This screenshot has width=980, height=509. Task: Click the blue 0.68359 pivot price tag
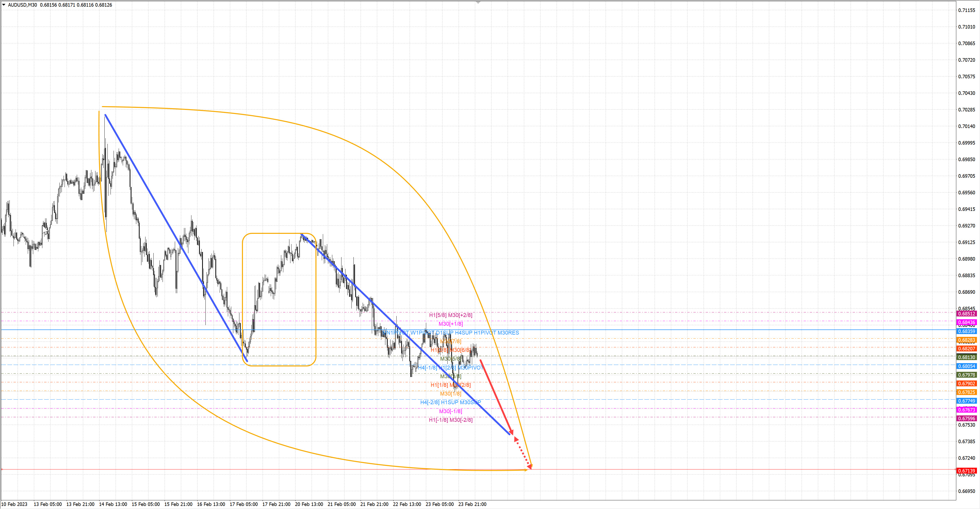(966, 332)
